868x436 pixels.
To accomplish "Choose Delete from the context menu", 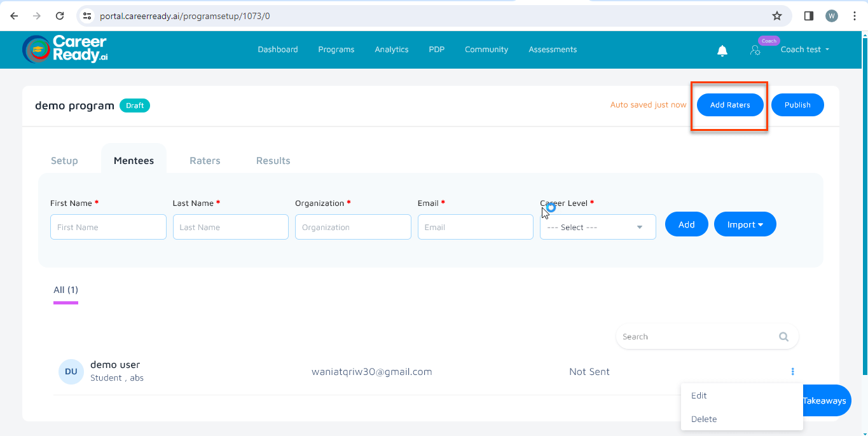I will pos(704,419).
